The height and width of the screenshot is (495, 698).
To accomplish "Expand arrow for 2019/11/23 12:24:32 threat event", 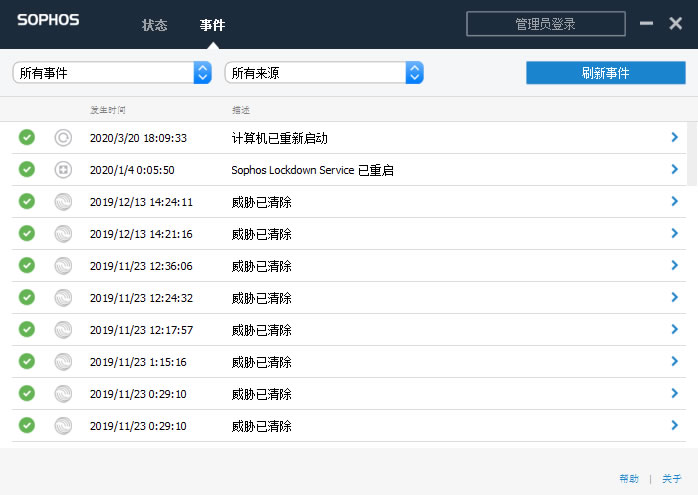I will [675, 298].
